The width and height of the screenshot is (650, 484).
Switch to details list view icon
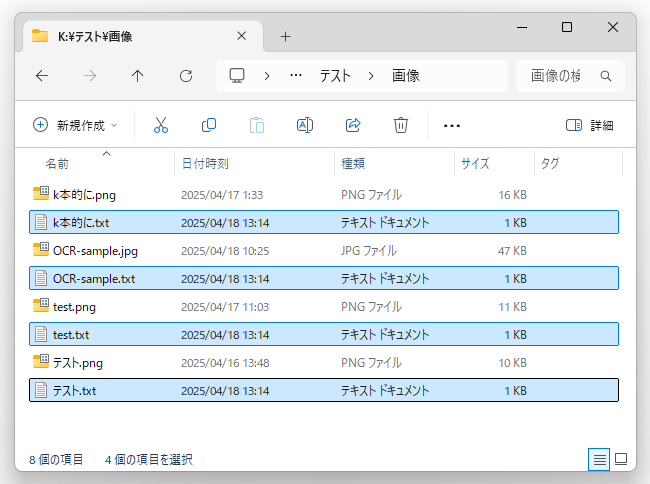599,459
